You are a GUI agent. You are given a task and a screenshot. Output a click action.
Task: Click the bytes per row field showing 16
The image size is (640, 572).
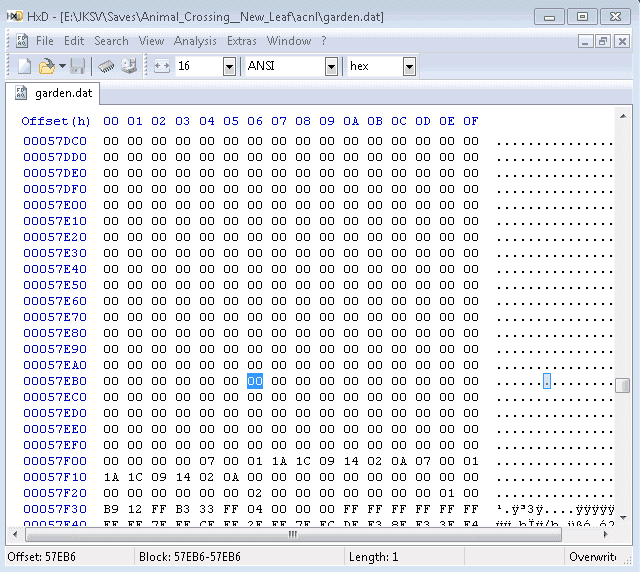tap(200, 66)
